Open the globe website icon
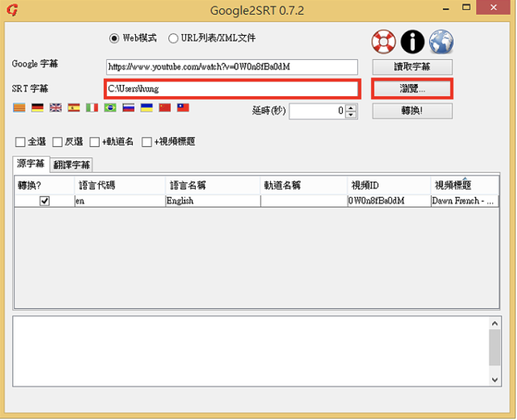This screenshot has width=517, height=420. pyautogui.click(x=441, y=42)
